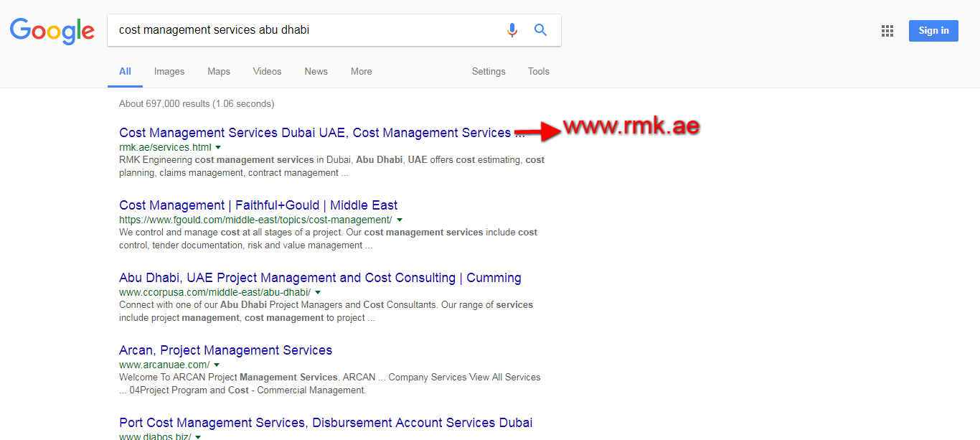Open search Tools options

[539, 72]
